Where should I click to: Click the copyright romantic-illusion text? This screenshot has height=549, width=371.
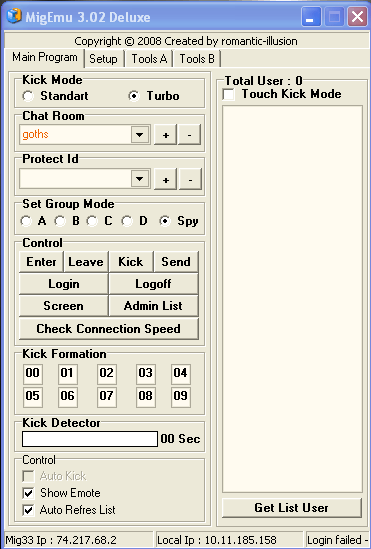click(186, 41)
